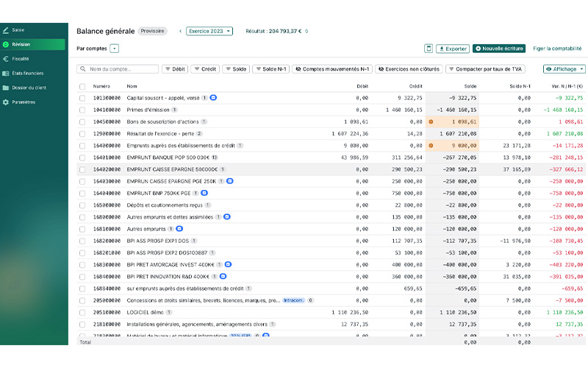This screenshot has width=588, height=368.
Task: Open BPI ASS PROSP EXP2 DOS100887 account
Action: [x=167, y=252]
